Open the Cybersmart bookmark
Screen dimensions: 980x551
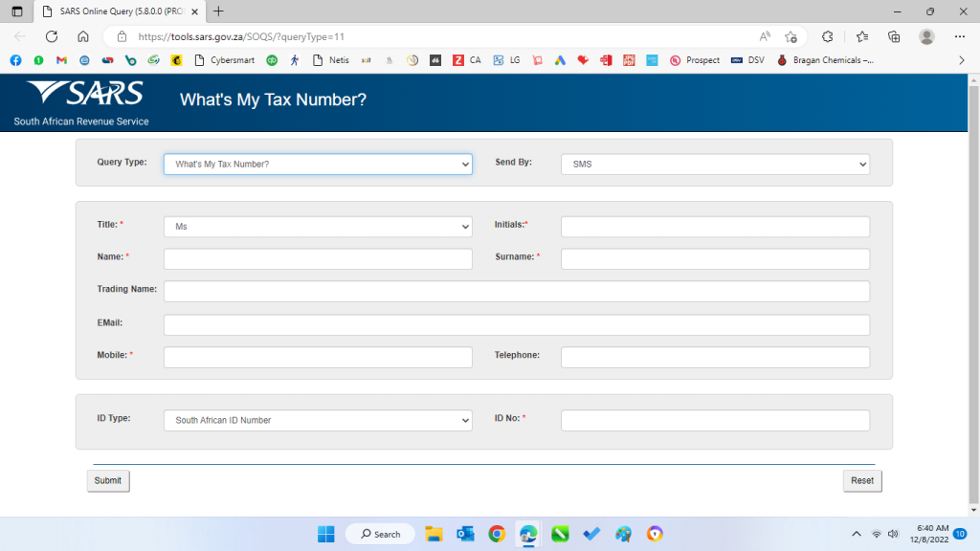click(x=224, y=60)
